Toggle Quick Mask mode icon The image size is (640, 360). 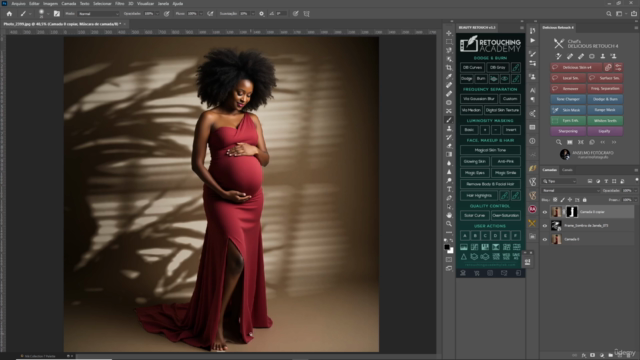449,260
